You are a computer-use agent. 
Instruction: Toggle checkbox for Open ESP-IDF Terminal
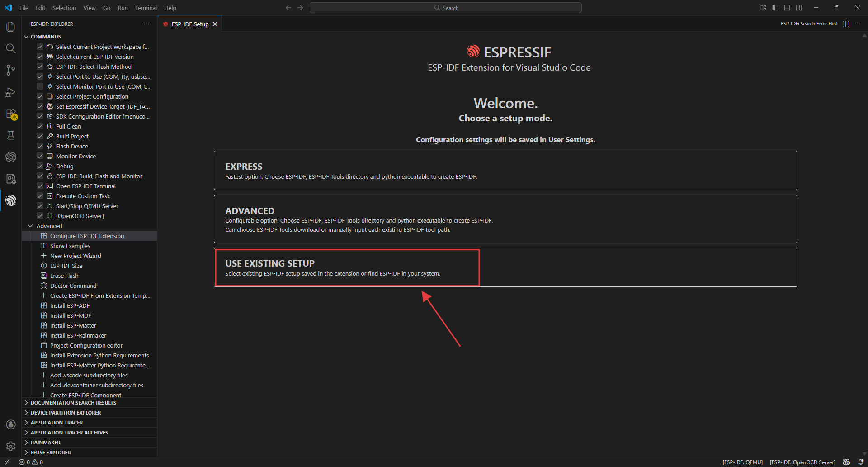(x=40, y=186)
